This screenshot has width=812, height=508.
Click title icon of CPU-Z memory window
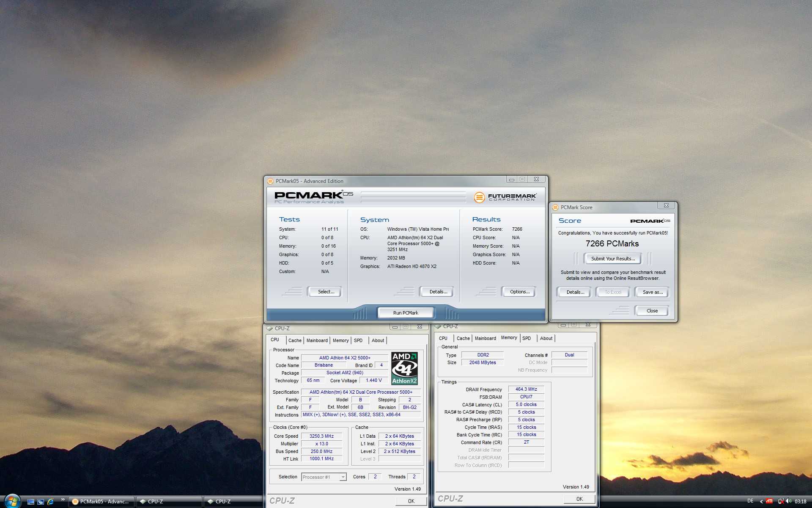[438, 326]
